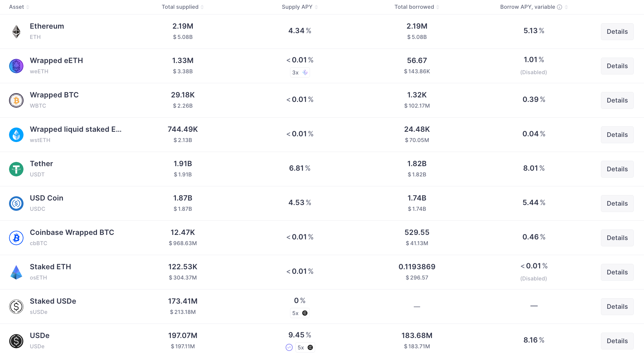Click the 3x incentive badge for weETH
The height and width of the screenshot is (354, 644).
pos(300,72)
